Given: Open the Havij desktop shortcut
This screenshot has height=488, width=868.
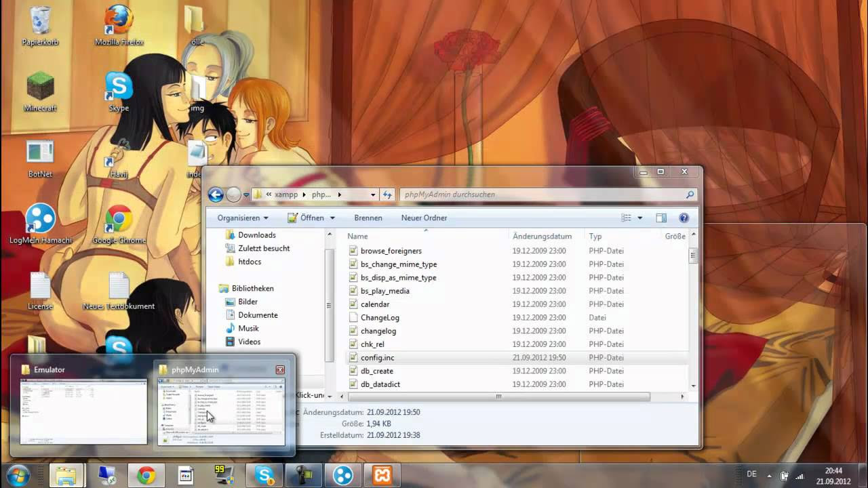Looking at the screenshot, I should 119,158.
